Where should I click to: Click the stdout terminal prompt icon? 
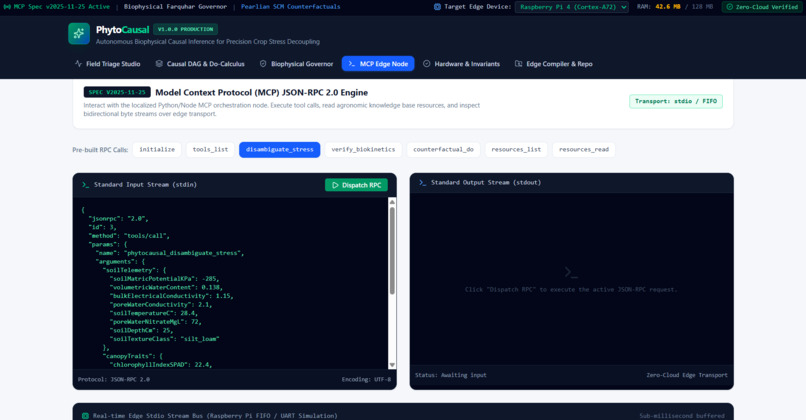423,182
